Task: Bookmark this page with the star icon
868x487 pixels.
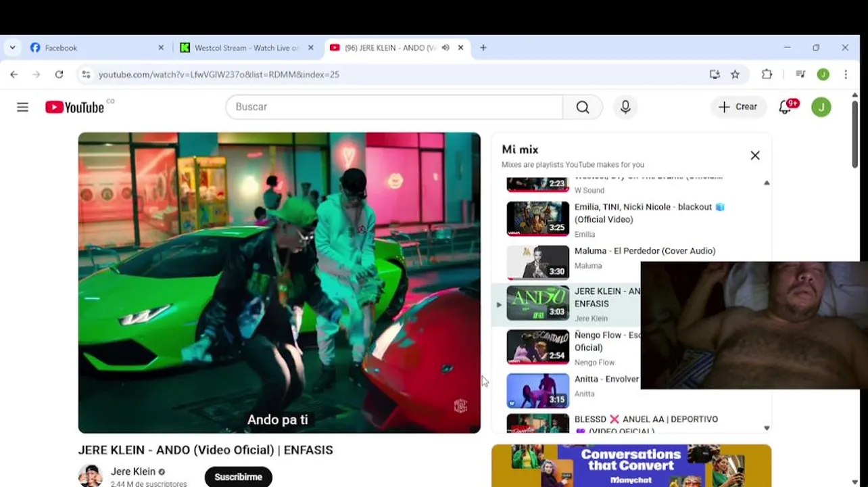Action: coord(736,74)
